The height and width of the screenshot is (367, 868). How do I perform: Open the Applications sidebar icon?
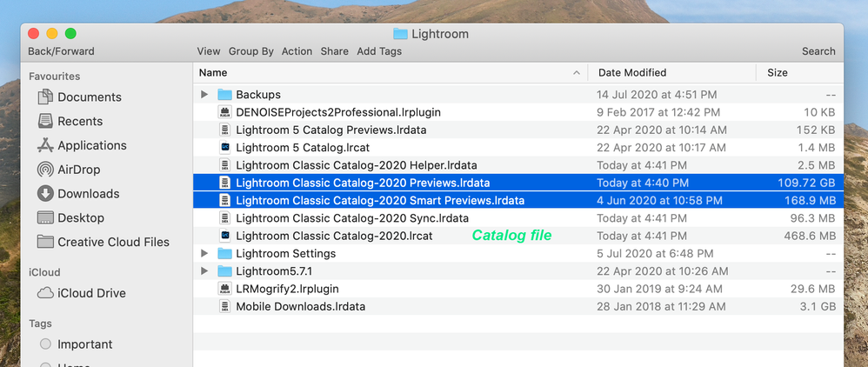(45, 145)
